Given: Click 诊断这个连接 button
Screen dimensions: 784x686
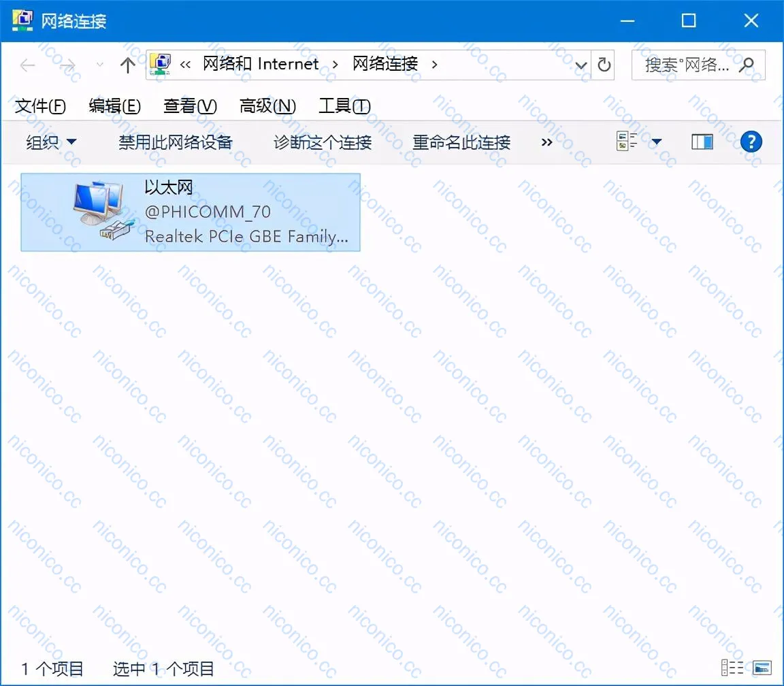Looking at the screenshot, I should [323, 142].
